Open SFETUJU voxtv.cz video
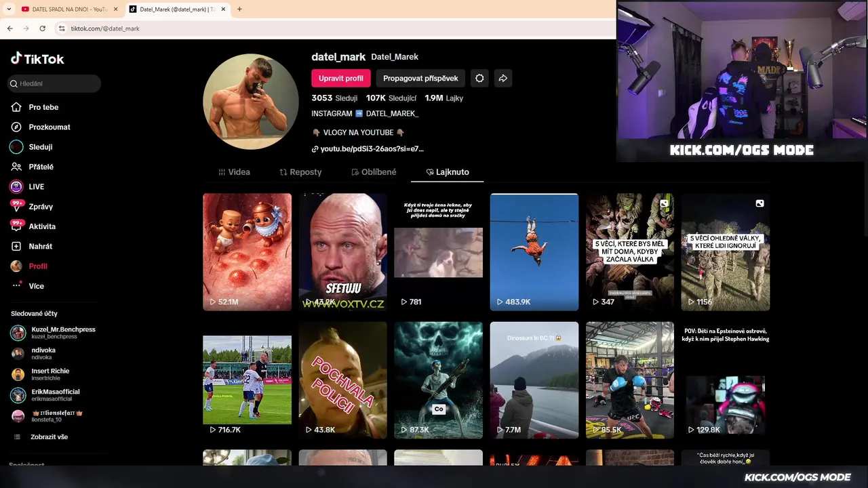Screen dimensions: 868x488 pyautogui.click(x=343, y=252)
